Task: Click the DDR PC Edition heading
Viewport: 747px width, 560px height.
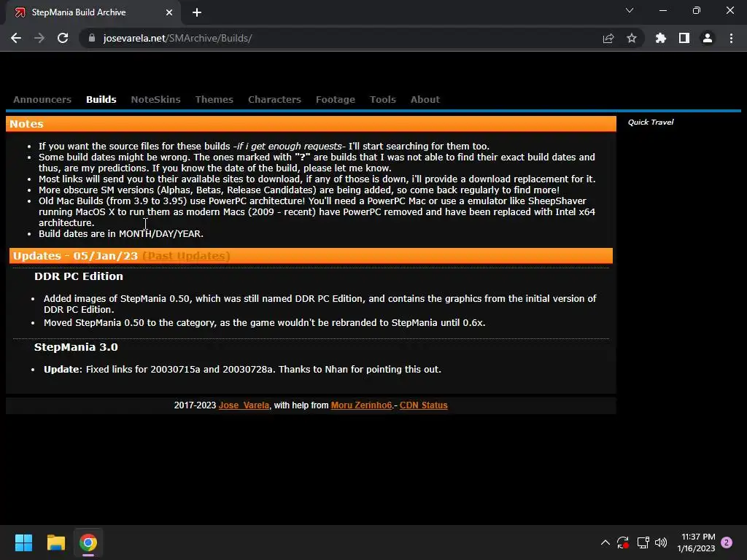Action: tap(79, 276)
